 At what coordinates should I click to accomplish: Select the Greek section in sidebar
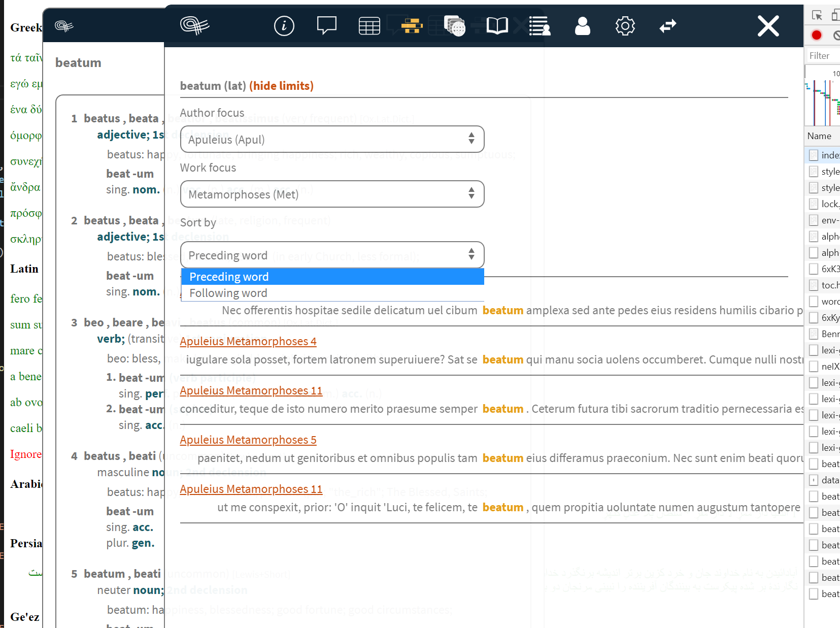point(25,27)
